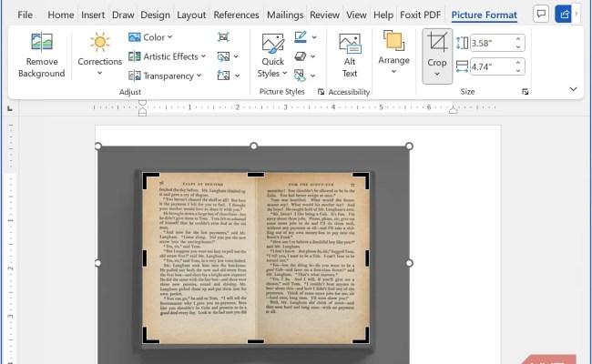Screen dimensions: 592x364
Task: Click the top-right crop corner handle
Action: click(x=362, y=180)
